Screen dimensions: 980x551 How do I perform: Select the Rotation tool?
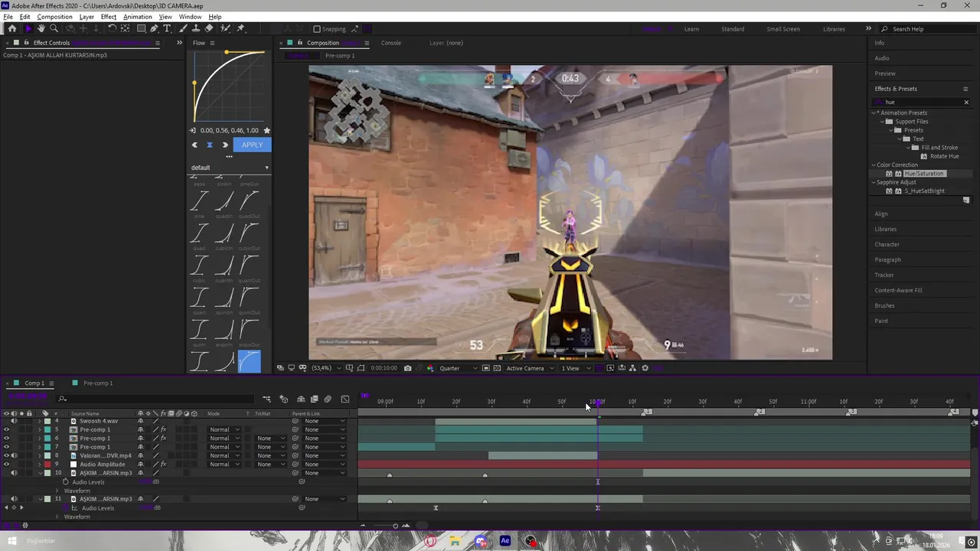pos(112,28)
